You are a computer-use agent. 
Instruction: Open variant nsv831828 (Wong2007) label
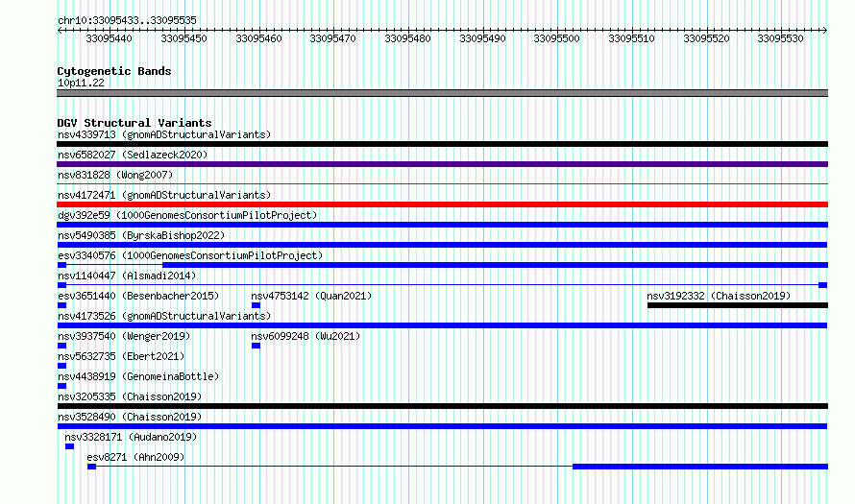[115, 175]
